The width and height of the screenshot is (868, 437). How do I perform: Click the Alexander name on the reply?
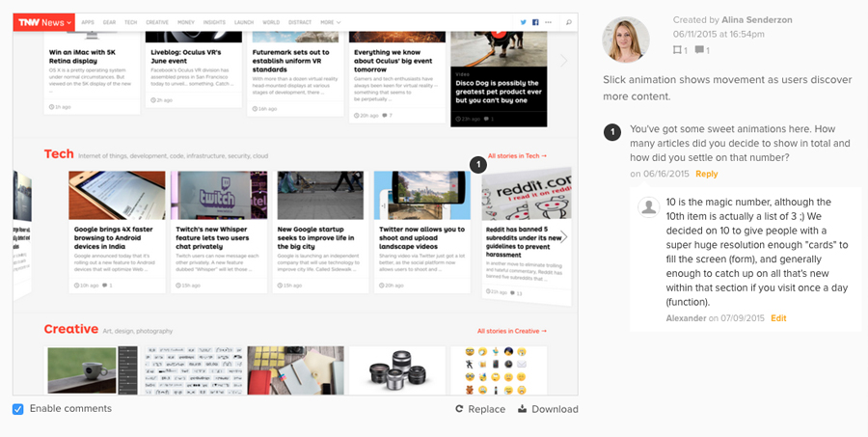686,318
